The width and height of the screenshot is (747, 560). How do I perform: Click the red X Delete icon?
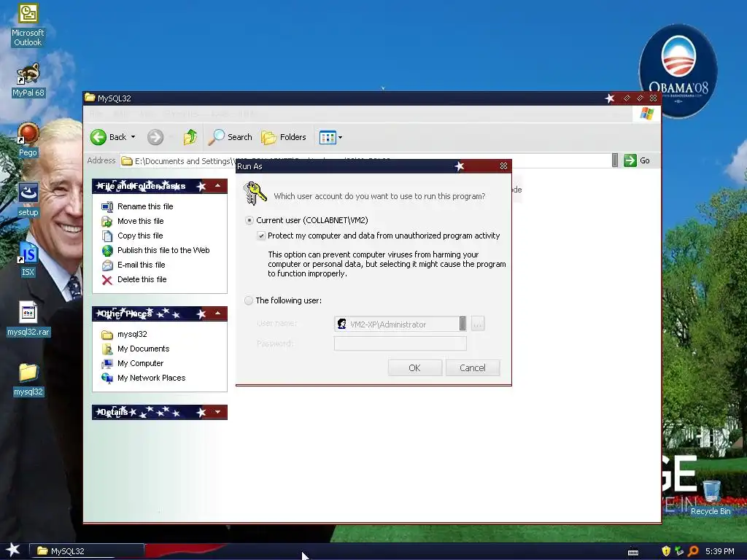click(107, 280)
